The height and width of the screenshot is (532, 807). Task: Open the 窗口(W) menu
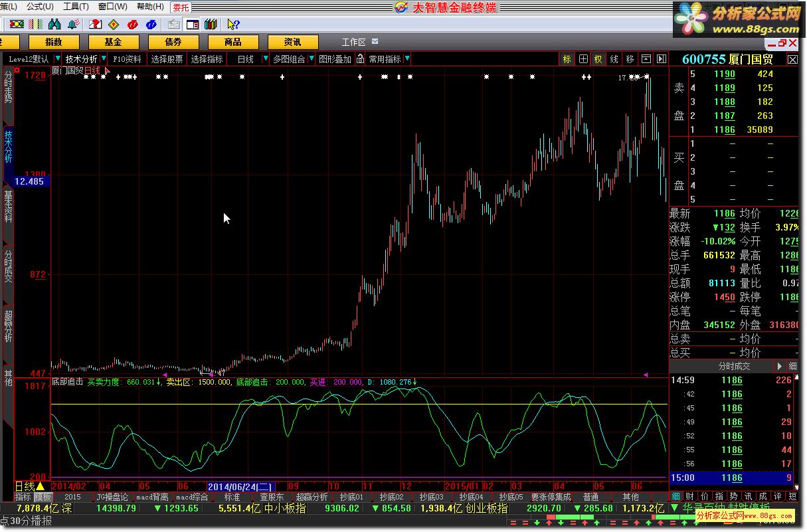coord(112,7)
